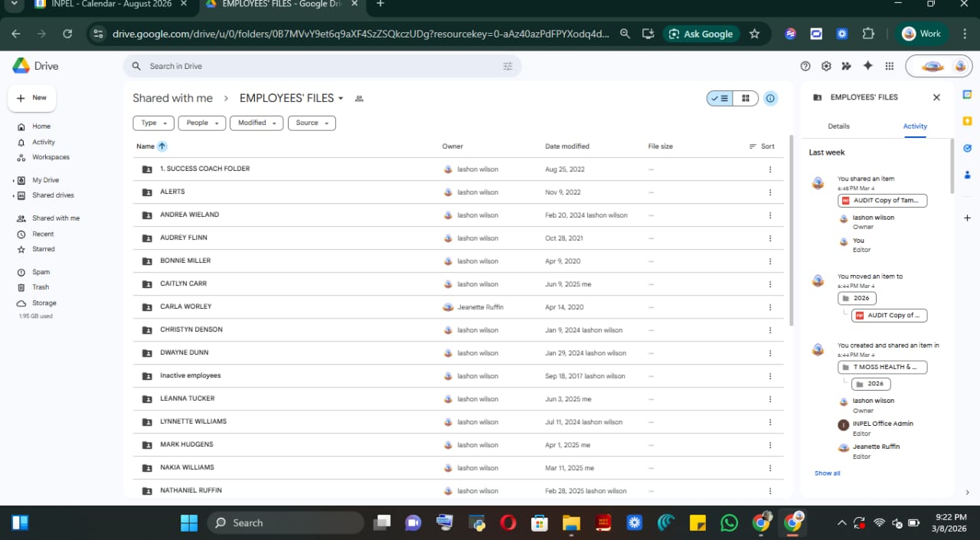Open the Type filter dropdown
The width and height of the screenshot is (980, 540).
pos(154,123)
